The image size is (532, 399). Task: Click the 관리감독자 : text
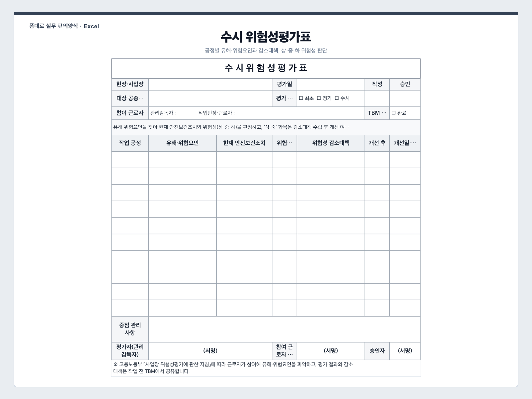point(163,113)
